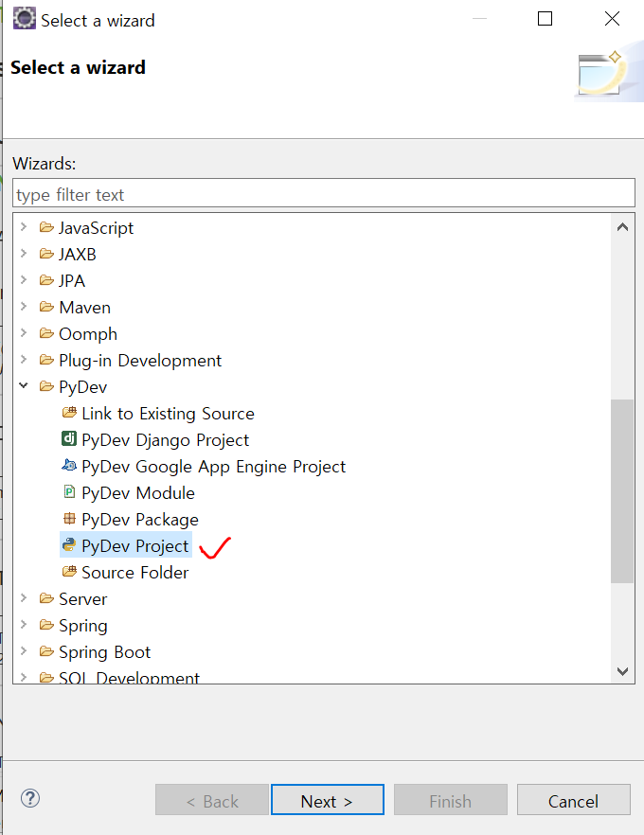Select PyDev Django Project wizard
The image size is (644, 835).
(x=165, y=440)
